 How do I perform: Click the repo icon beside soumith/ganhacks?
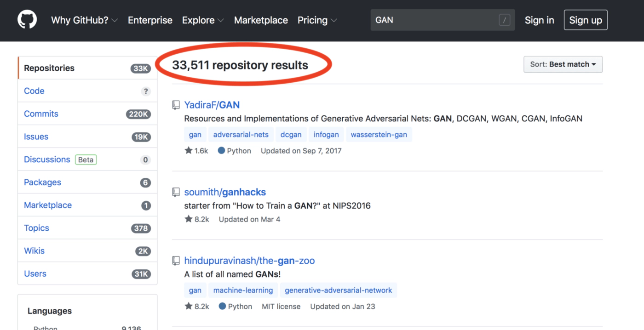point(176,192)
